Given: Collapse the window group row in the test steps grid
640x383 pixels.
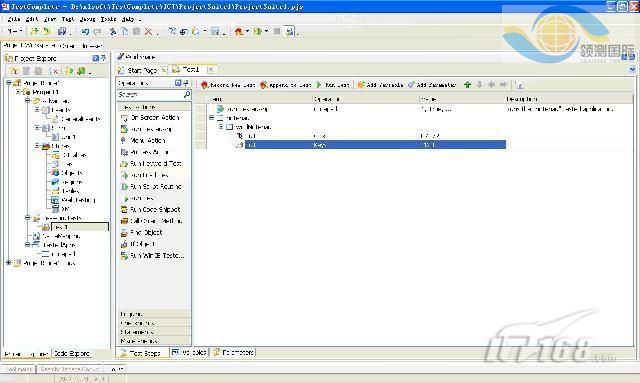Looking at the screenshot, I should [x=221, y=127].
